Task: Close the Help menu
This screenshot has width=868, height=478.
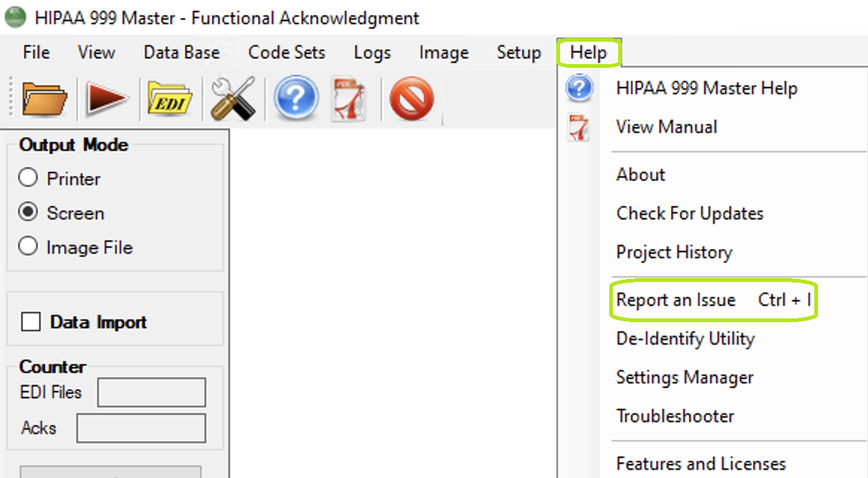Action: click(x=588, y=53)
